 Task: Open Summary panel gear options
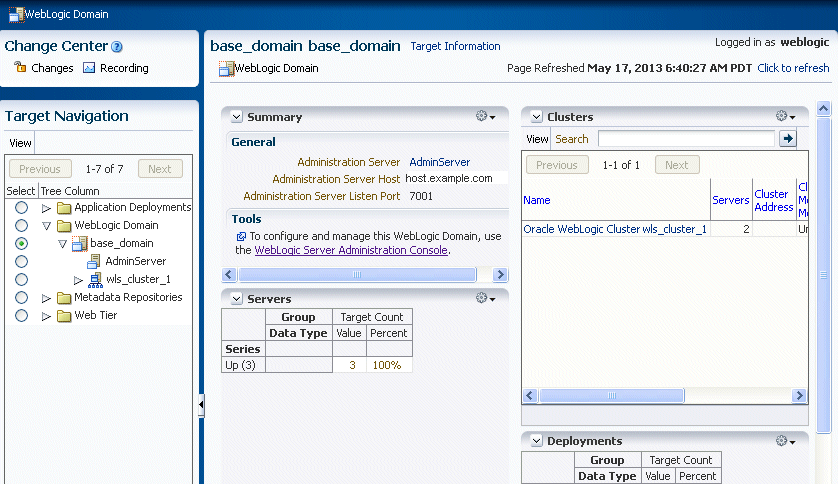coord(485,116)
